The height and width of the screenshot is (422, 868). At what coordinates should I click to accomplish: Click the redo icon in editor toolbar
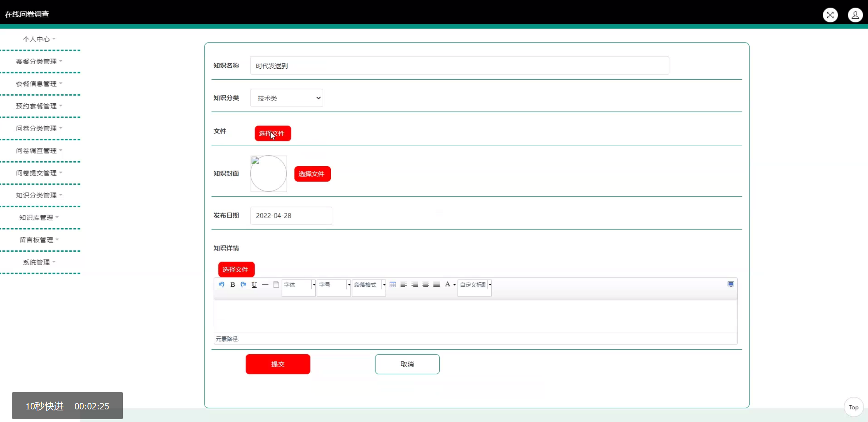(x=243, y=285)
